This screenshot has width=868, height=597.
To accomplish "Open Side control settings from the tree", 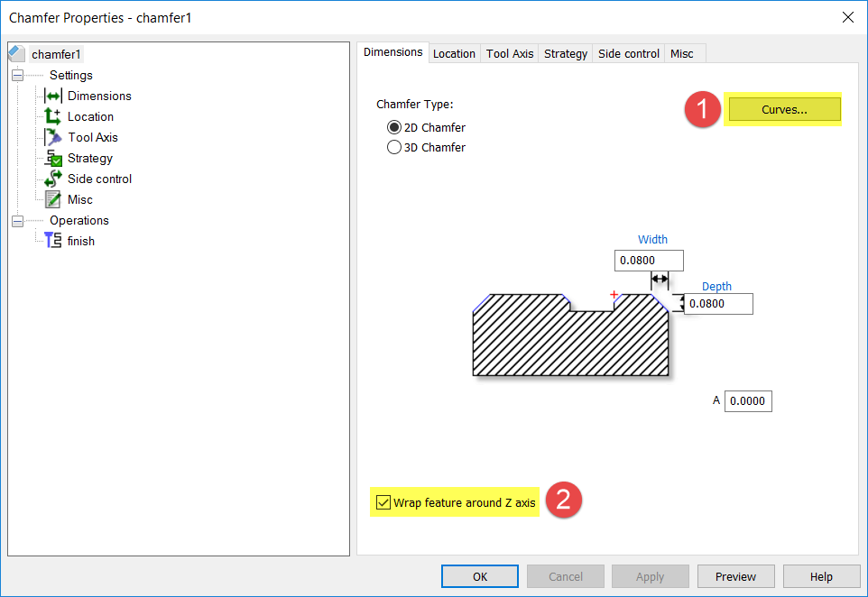I will (x=51, y=179).
